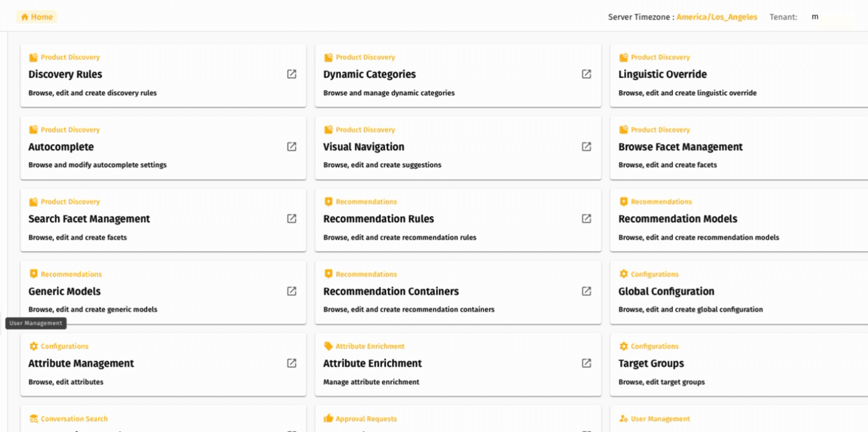Image resolution: width=868 pixels, height=432 pixels.
Task: Open the Discovery Rules card title
Action: 65,74
